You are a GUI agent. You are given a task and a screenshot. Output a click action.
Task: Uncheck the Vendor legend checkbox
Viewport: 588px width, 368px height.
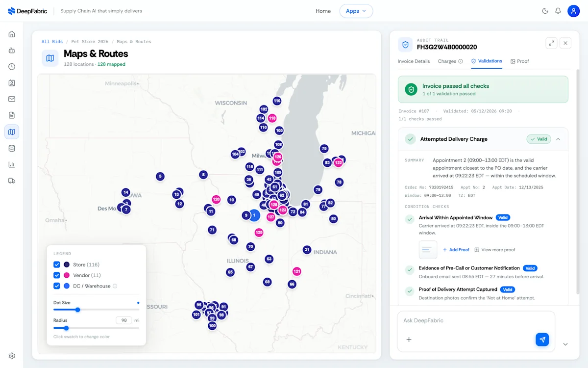tap(57, 275)
